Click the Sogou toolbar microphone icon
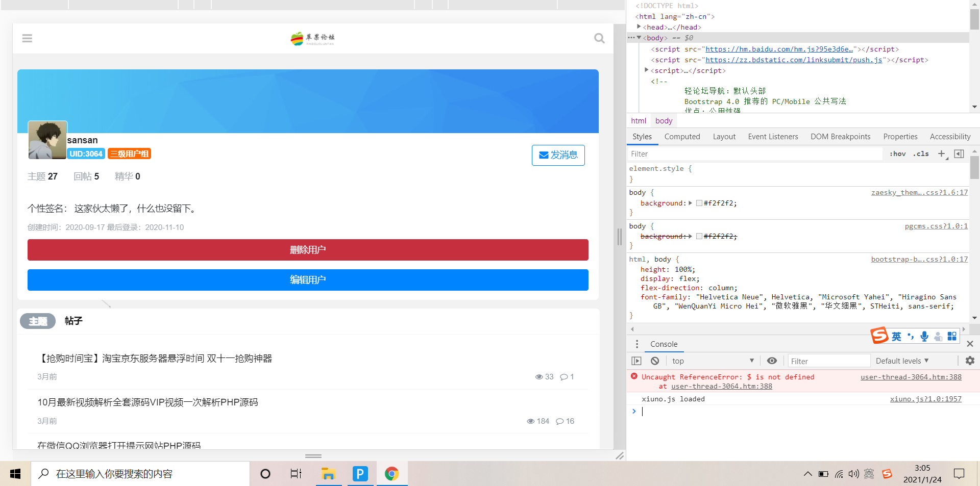The height and width of the screenshot is (486, 980). click(924, 336)
